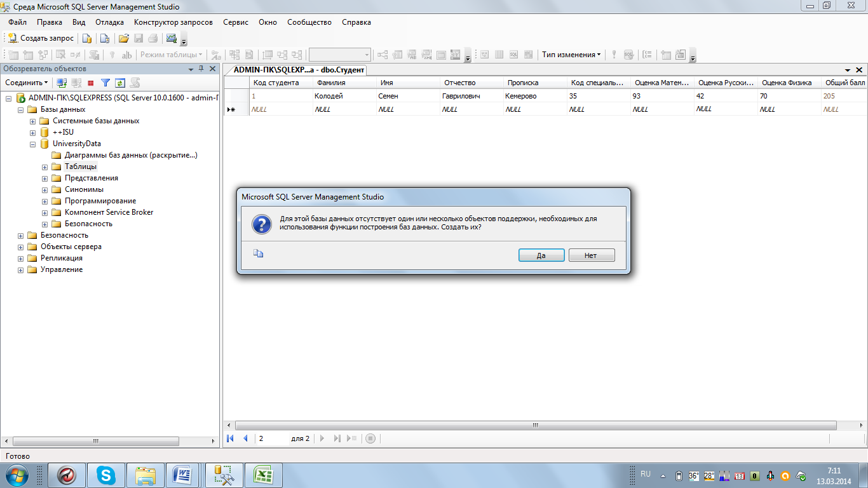This screenshot has width=868, height=488.
Task: Go to first record navigation icon
Action: pos(230,438)
